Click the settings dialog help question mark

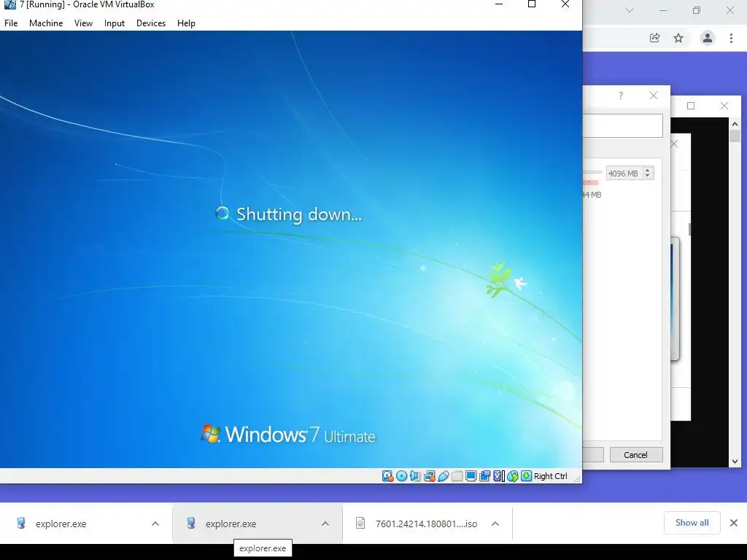click(620, 96)
